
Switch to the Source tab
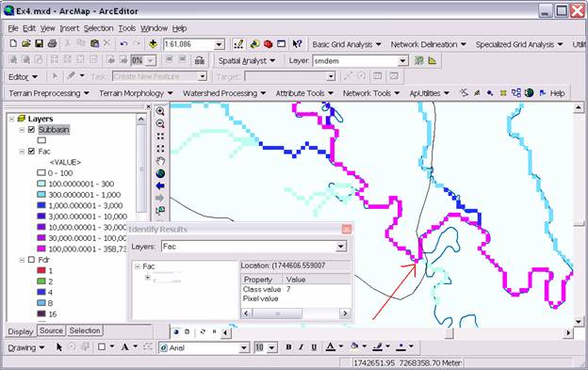[x=51, y=330]
